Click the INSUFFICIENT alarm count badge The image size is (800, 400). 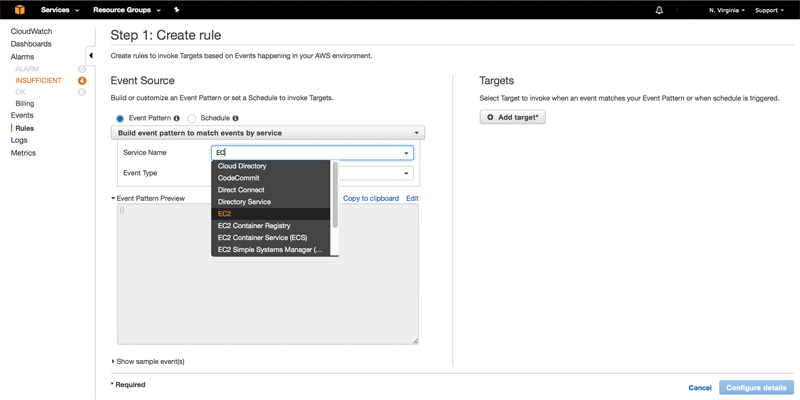click(82, 81)
